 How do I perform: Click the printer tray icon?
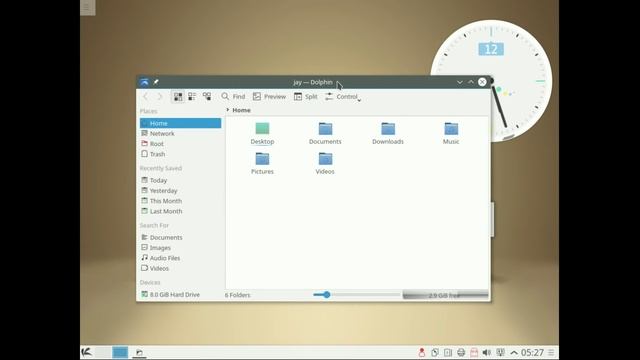pyautogui.click(x=461, y=352)
